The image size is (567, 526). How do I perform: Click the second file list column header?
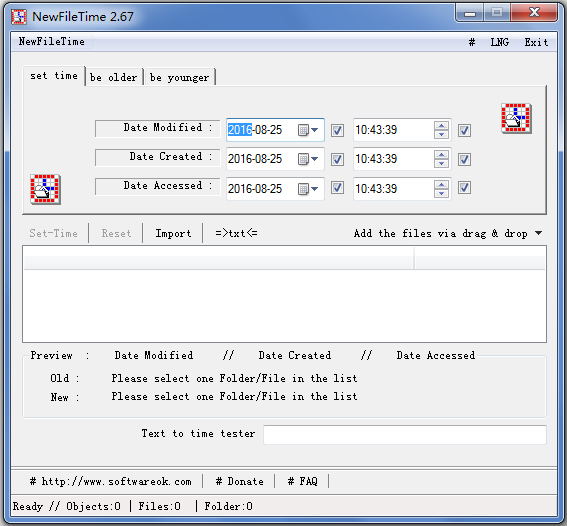pos(479,258)
